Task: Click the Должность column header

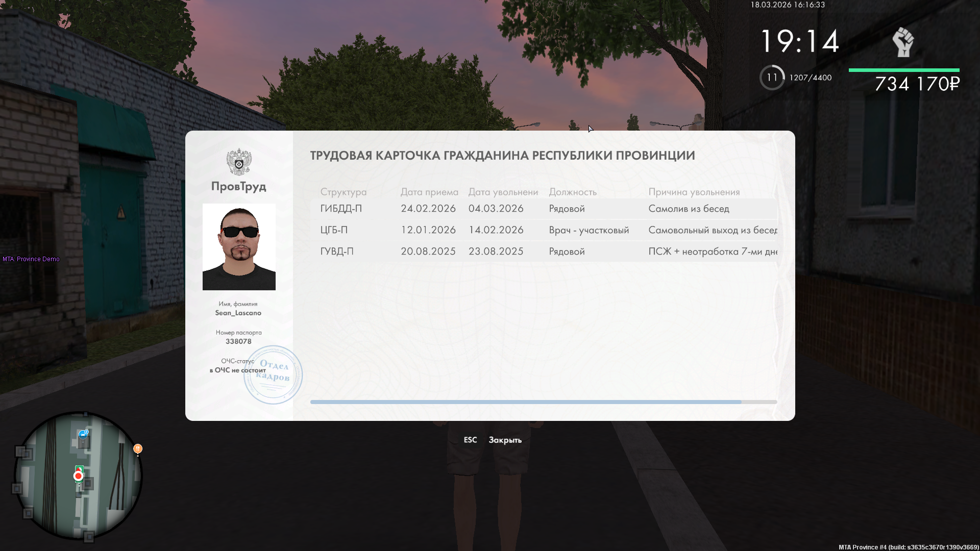Action: click(x=572, y=192)
